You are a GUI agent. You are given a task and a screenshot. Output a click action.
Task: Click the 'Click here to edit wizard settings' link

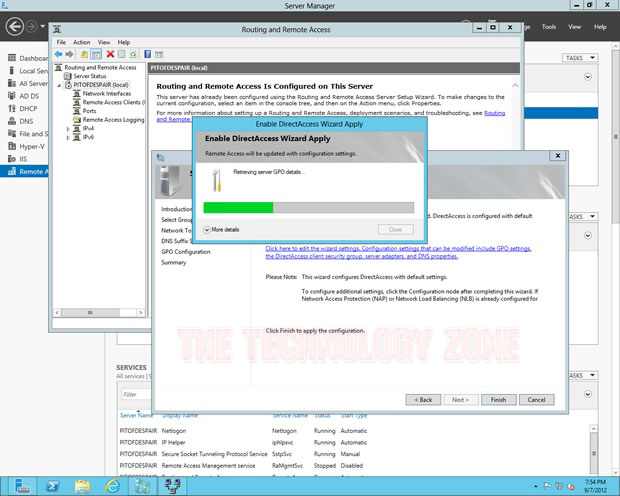click(x=398, y=252)
